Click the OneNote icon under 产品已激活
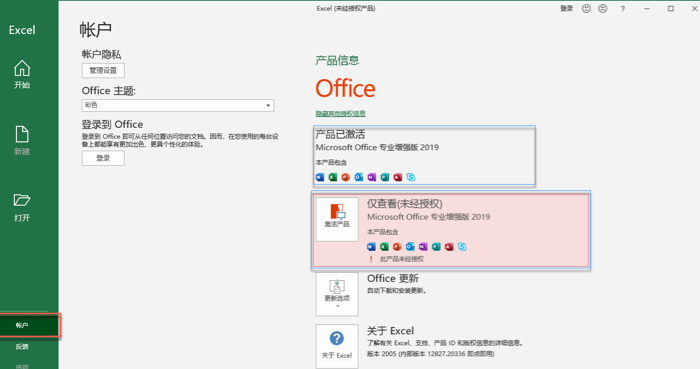Screen dimensions: 700x369 [x=372, y=177]
